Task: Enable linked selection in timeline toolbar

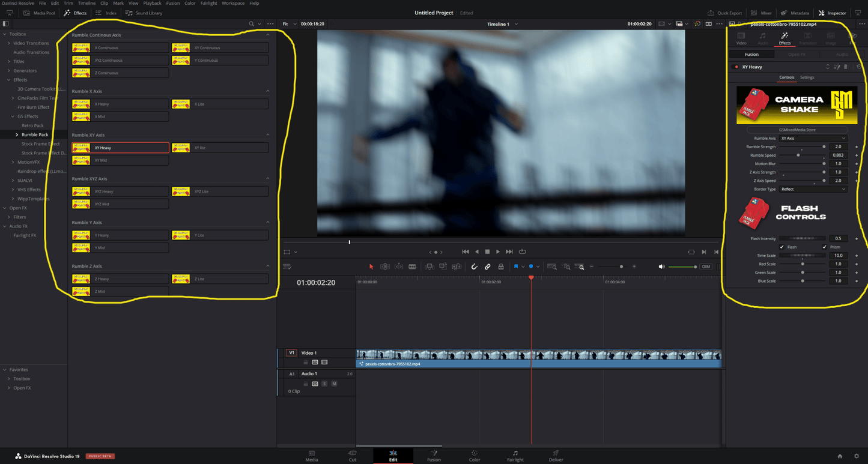Action: point(488,267)
